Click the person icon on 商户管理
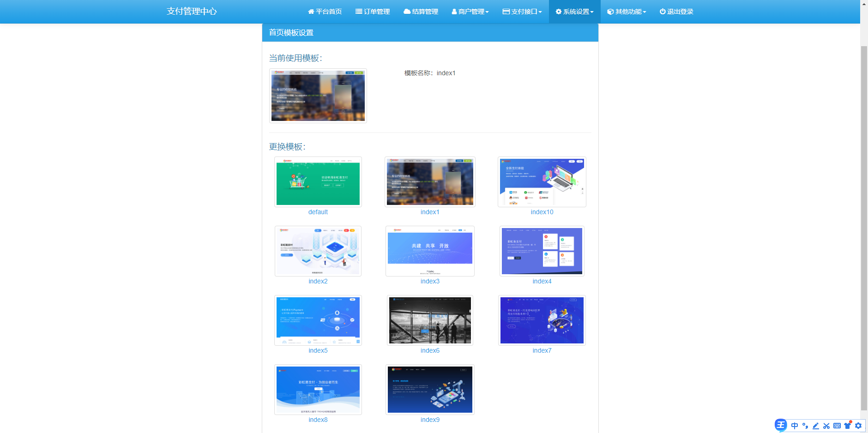Image resolution: width=868 pixels, height=433 pixels. [x=453, y=12]
